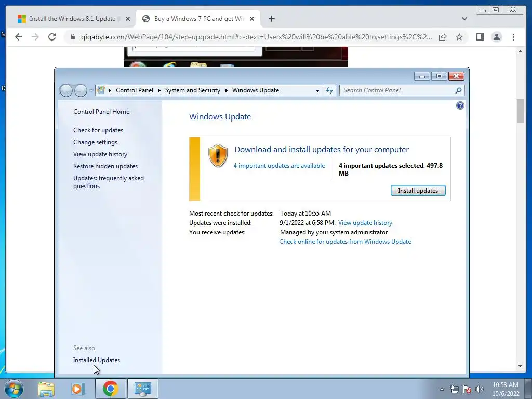Open Change settings in the sidebar
The width and height of the screenshot is (532, 399).
click(96, 142)
